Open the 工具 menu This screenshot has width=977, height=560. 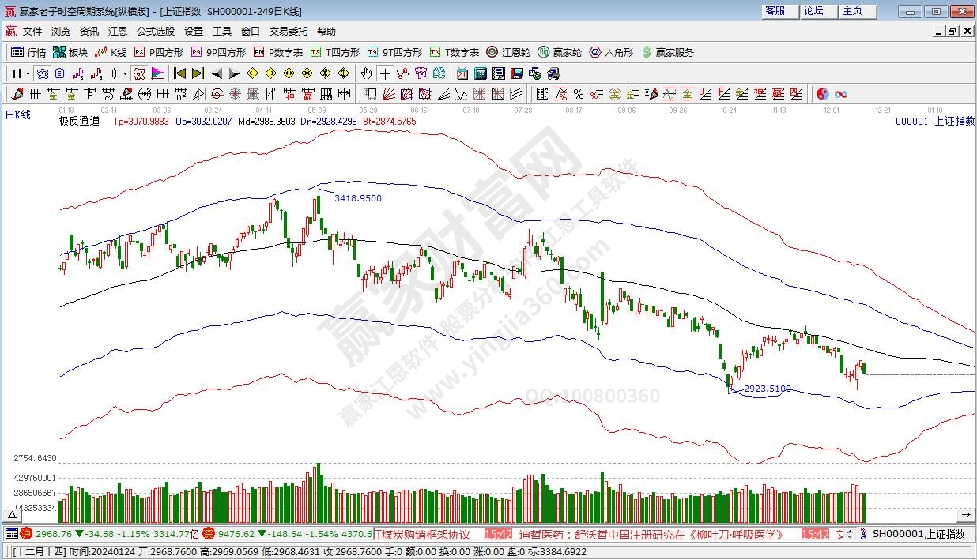tap(222, 32)
